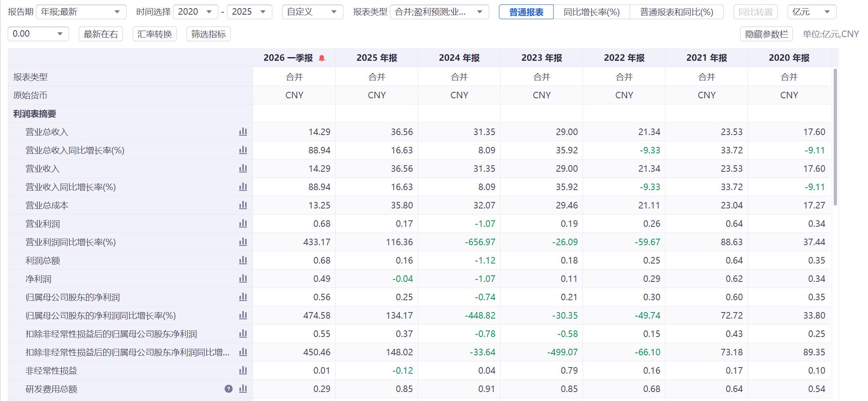Screen dimensions: 868x401
Task: Show chart for 净利润 row
Action: (x=243, y=279)
